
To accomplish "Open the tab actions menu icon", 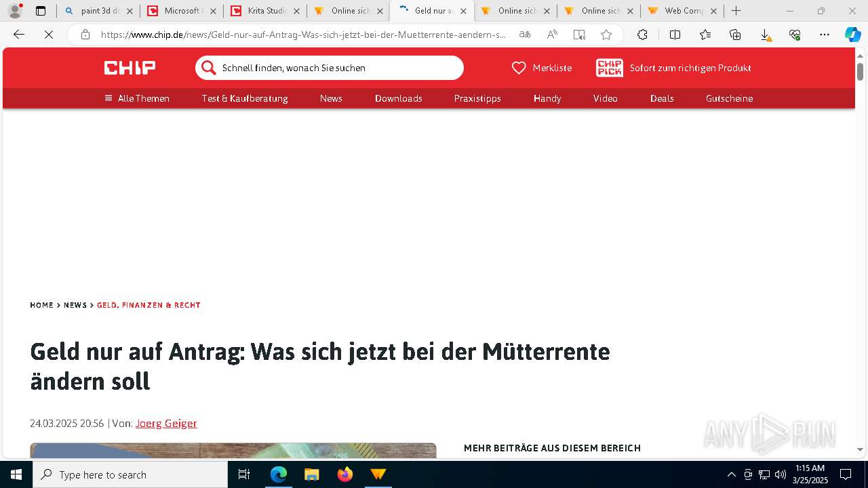I will coord(41,11).
